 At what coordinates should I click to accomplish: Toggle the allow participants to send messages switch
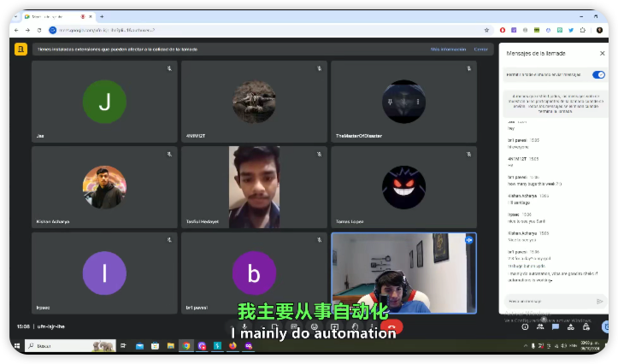point(598,74)
